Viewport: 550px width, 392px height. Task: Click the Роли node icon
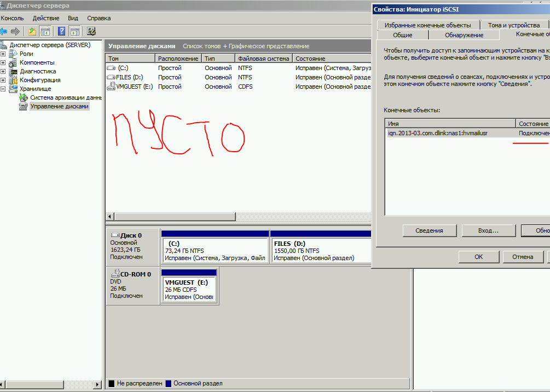click(x=13, y=54)
